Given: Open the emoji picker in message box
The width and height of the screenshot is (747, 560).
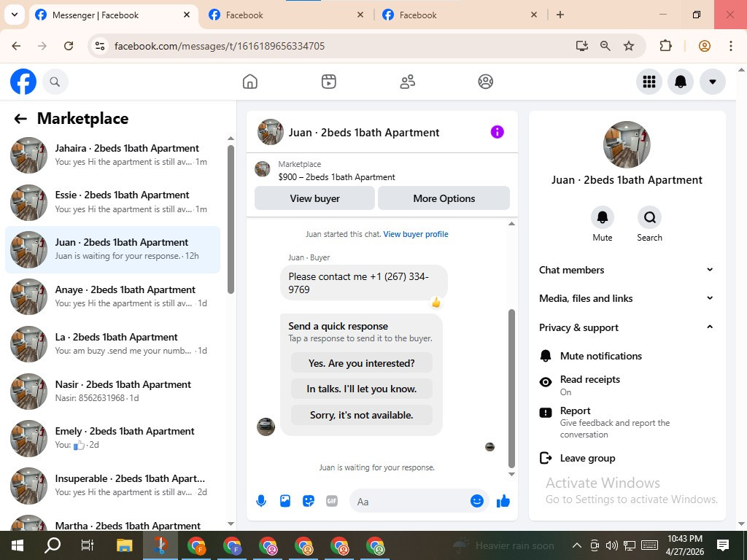Looking at the screenshot, I should [477, 501].
